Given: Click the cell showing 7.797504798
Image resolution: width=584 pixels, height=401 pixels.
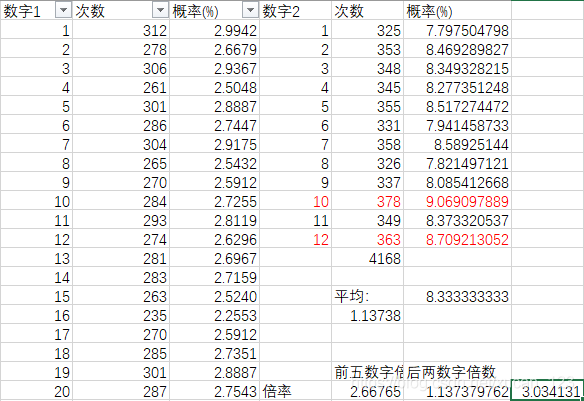Looking at the screenshot, I should tap(457, 30).
